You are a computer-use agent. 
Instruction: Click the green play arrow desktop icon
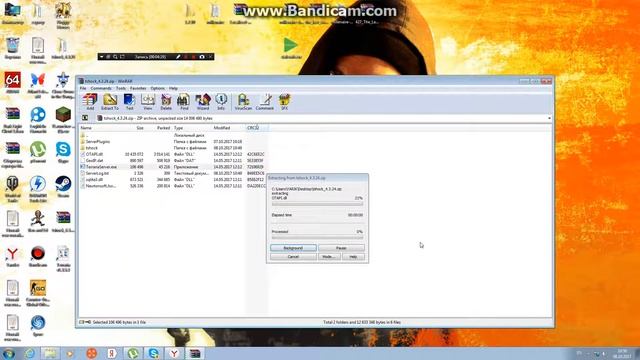[x=291, y=48]
